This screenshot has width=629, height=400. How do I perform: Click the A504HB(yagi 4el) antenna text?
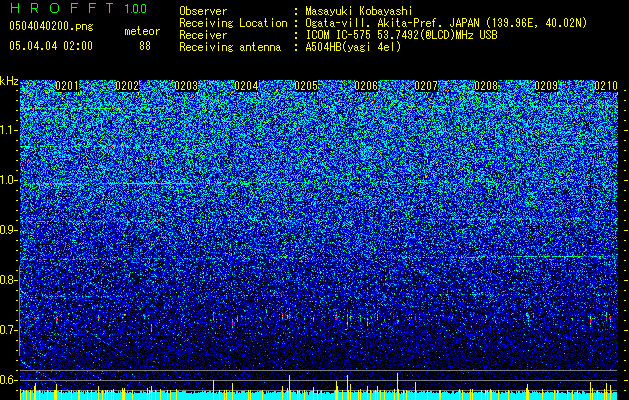353,47
